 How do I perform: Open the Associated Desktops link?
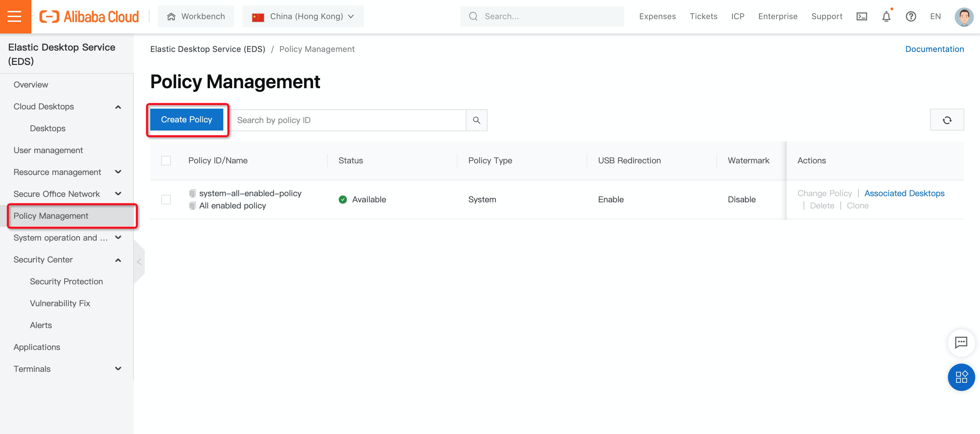(904, 193)
